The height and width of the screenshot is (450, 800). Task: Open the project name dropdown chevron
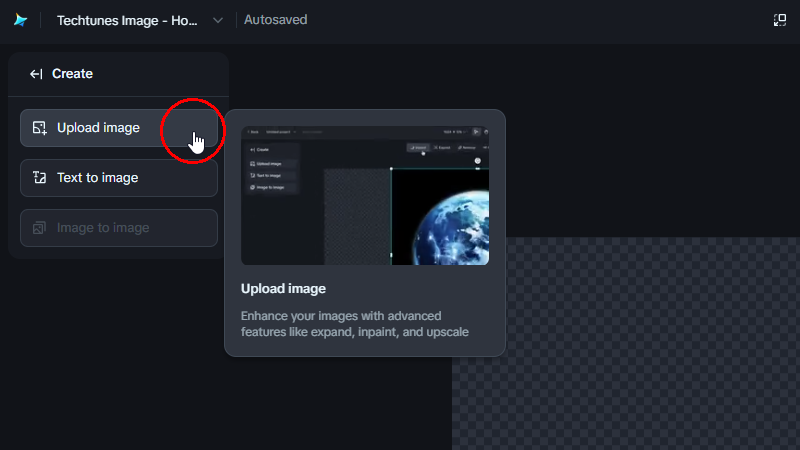pyautogui.click(x=218, y=20)
